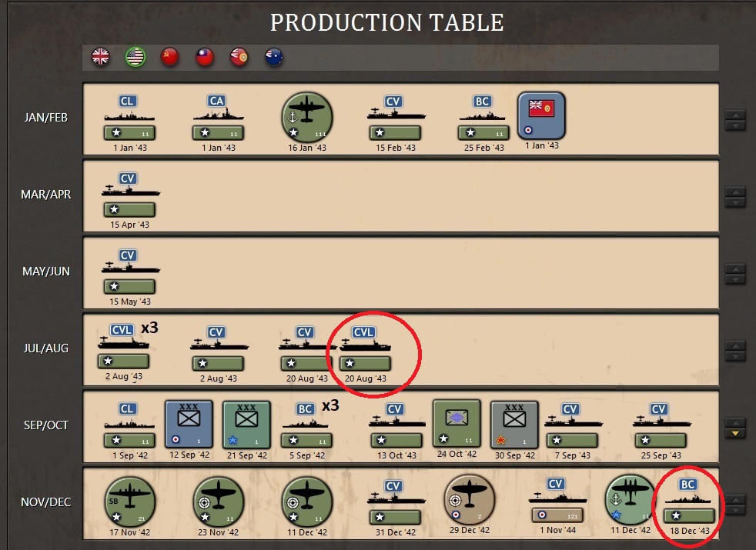Click the Avenger aircraft unit dated 16 Jan '43
This screenshot has height=550, width=756.
click(x=306, y=115)
